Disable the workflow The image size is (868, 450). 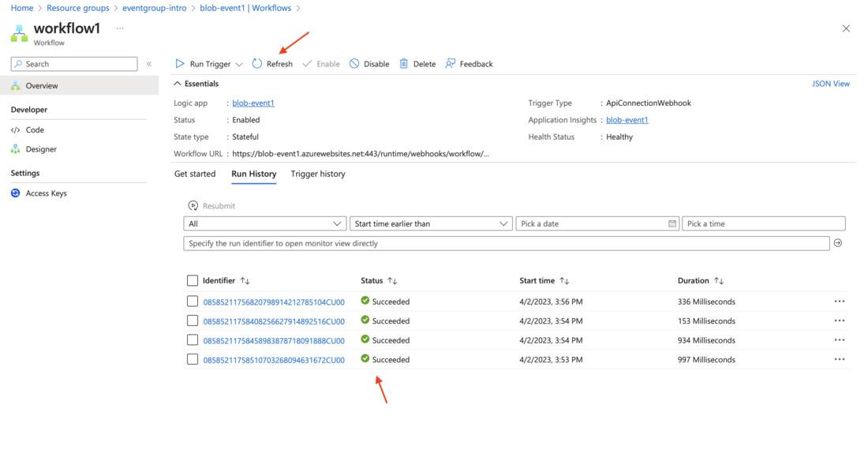tap(369, 64)
